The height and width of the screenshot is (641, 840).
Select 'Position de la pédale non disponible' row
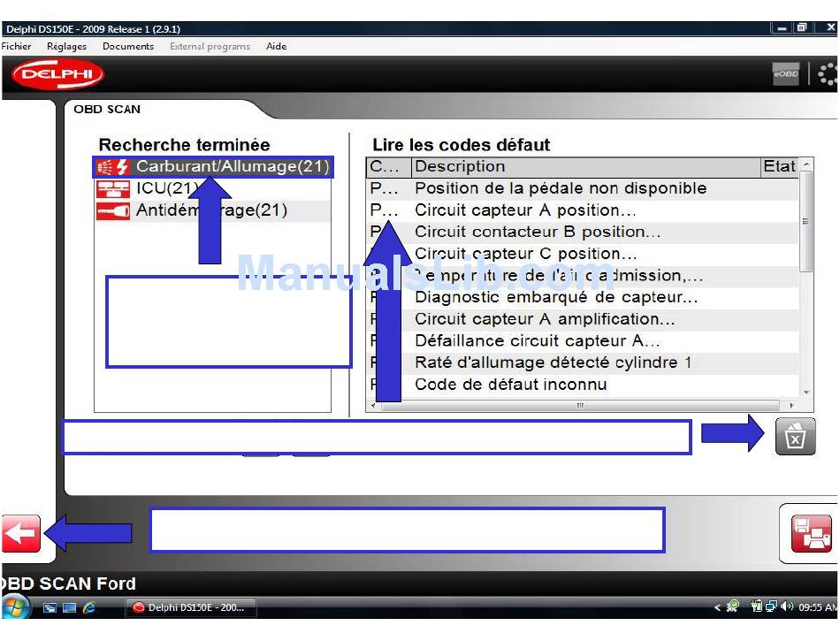[x=583, y=188]
